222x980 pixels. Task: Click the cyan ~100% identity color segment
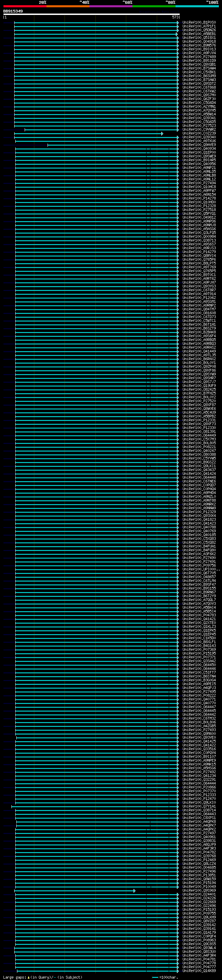[197, 6]
